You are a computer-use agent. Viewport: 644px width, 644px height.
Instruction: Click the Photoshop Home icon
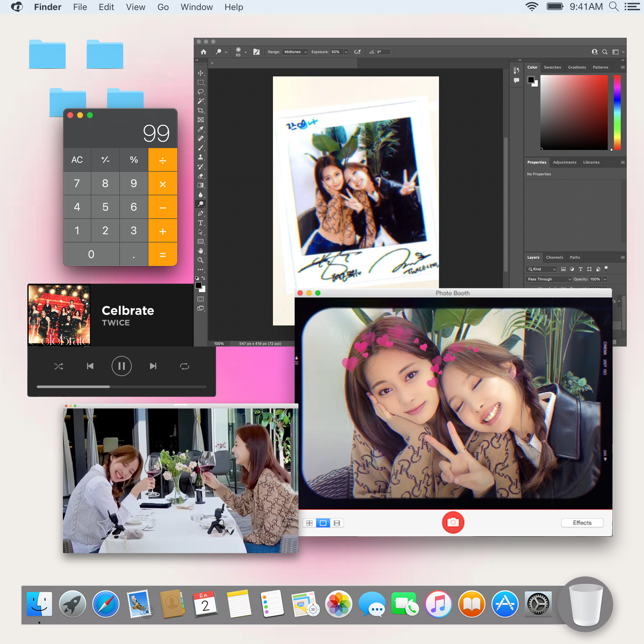pyautogui.click(x=203, y=52)
